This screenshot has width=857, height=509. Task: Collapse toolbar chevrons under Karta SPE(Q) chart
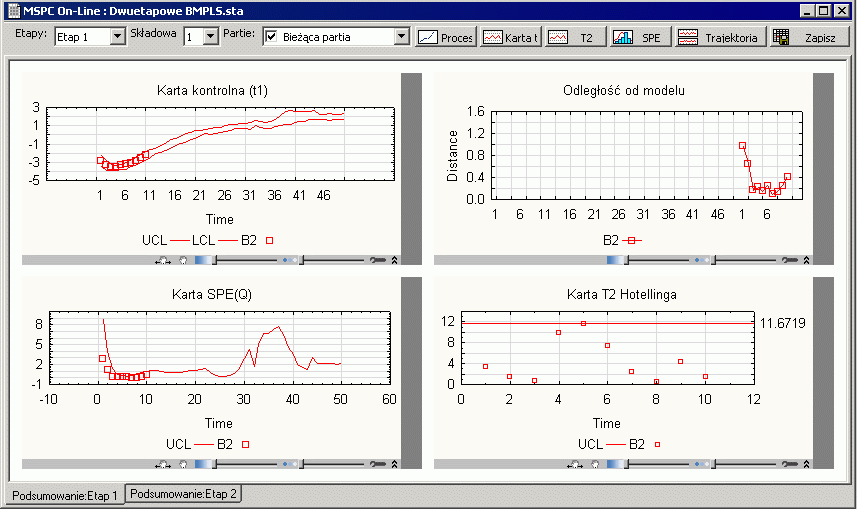[x=395, y=464]
